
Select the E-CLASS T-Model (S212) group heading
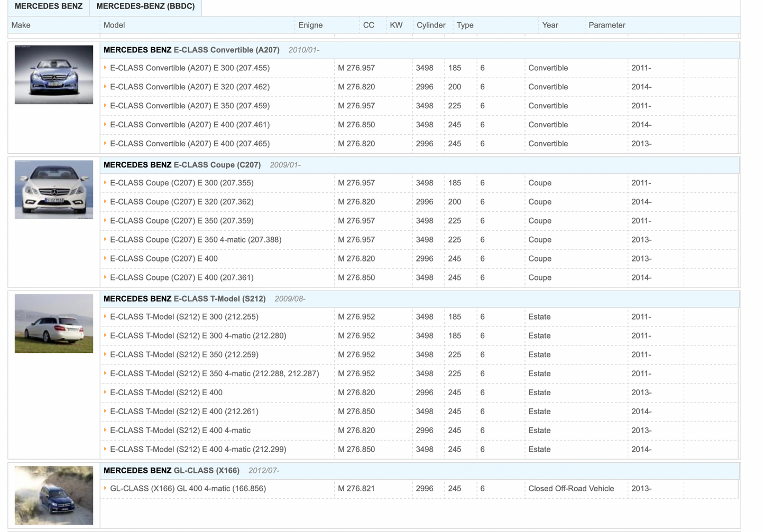point(185,299)
